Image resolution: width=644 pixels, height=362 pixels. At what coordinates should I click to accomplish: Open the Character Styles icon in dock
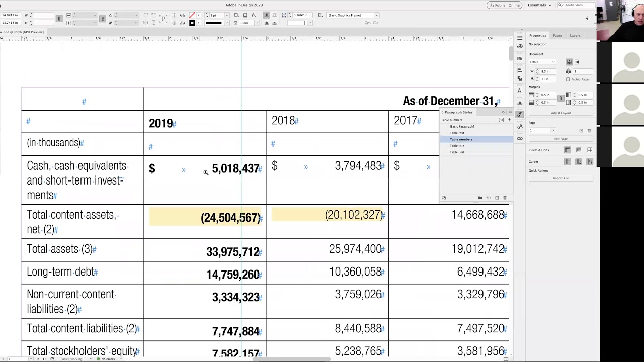coord(520,127)
